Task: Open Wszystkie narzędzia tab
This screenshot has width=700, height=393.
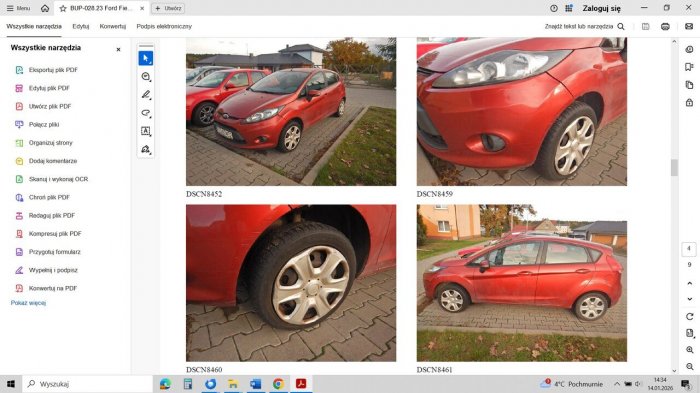Action: (x=34, y=26)
